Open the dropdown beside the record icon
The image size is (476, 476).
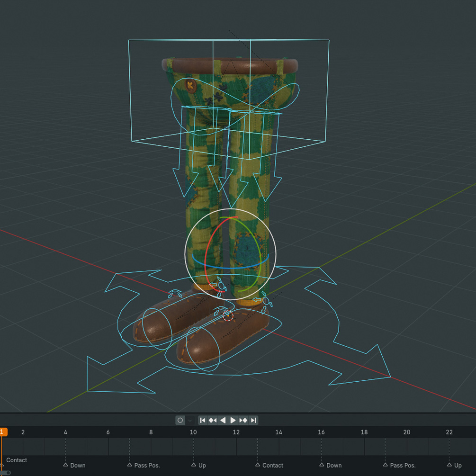189,421
